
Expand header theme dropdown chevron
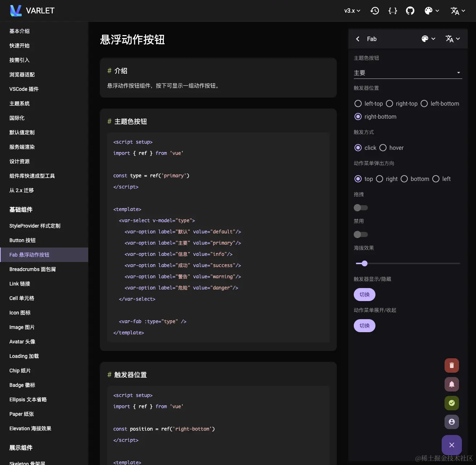tap(437, 11)
